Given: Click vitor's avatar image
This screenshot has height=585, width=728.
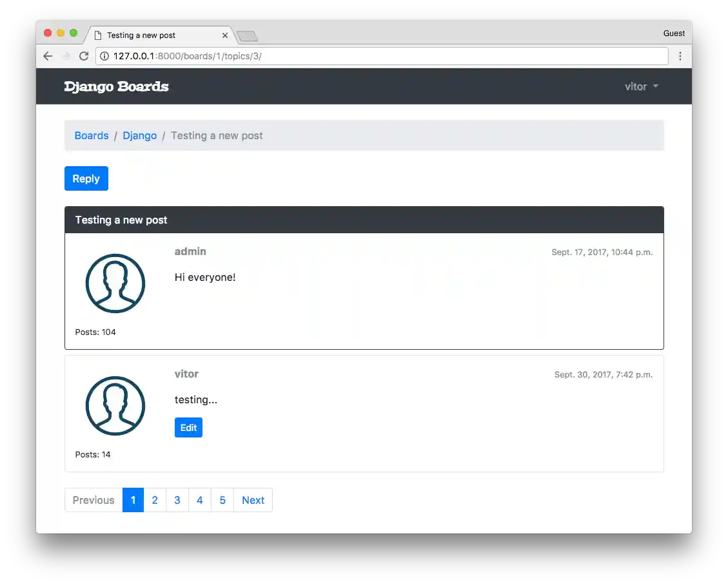Looking at the screenshot, I should 115,406.
